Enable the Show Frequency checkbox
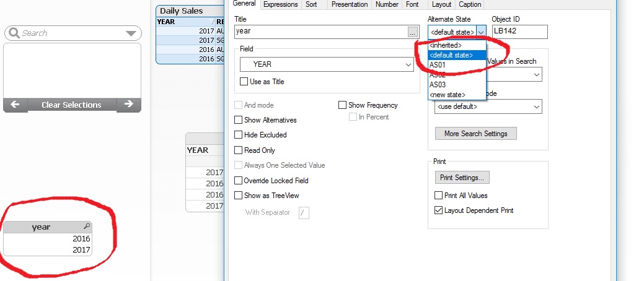 point(343,105)
